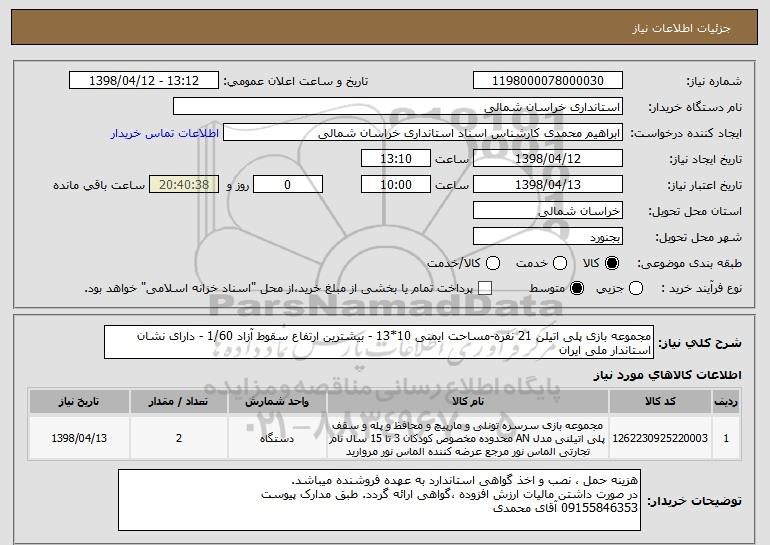Click the item name cell in row 1
This screenshot has height=545, width=770.
click(x=468, y=438)
